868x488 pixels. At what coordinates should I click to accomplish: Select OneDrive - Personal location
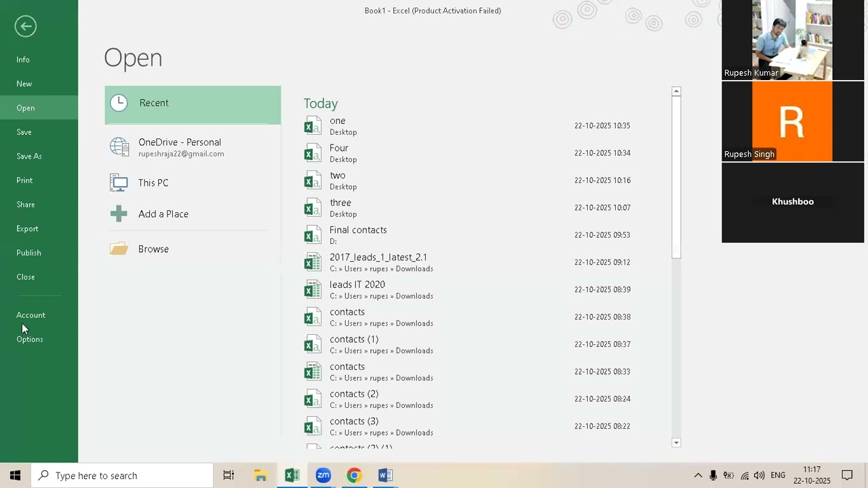click(193, 147)
